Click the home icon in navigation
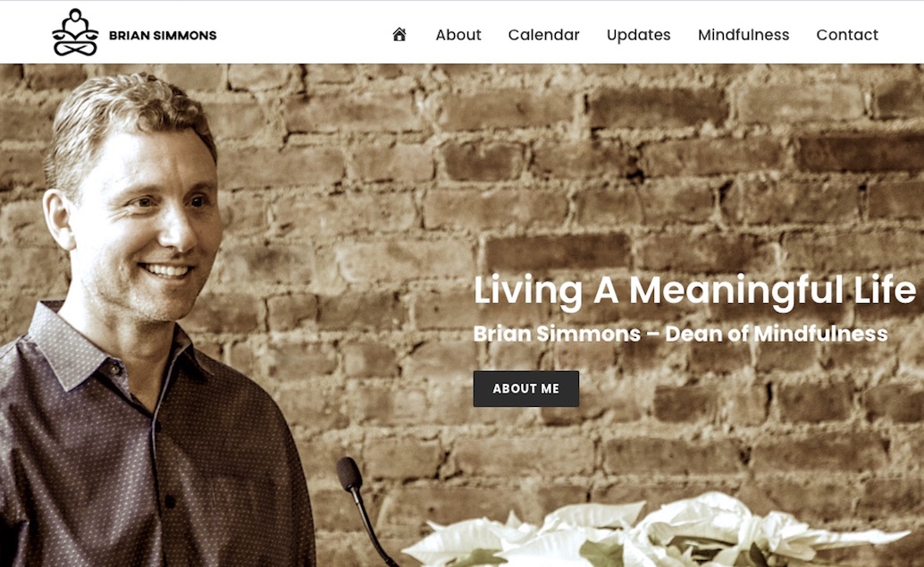924x567 pixels. point(399,34)
